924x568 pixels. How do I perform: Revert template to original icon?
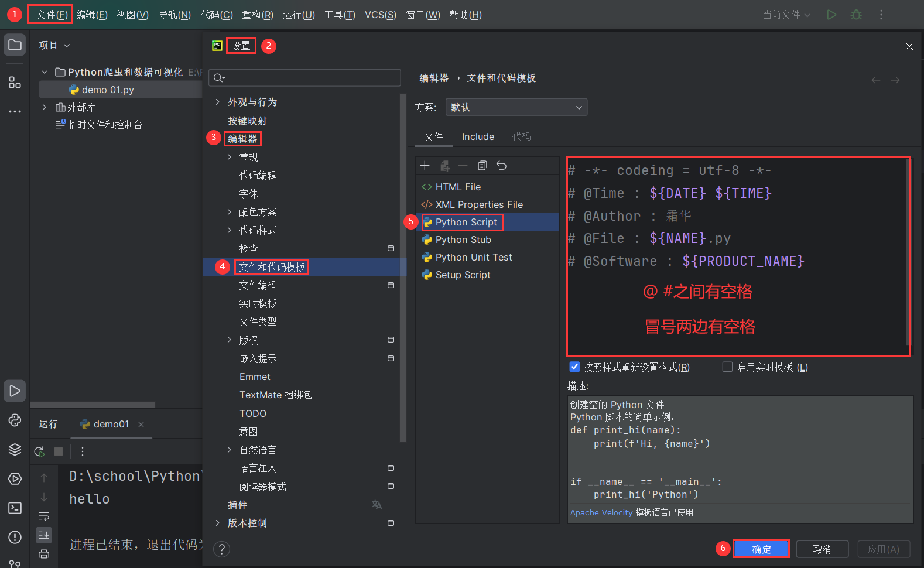coord(501,166)
